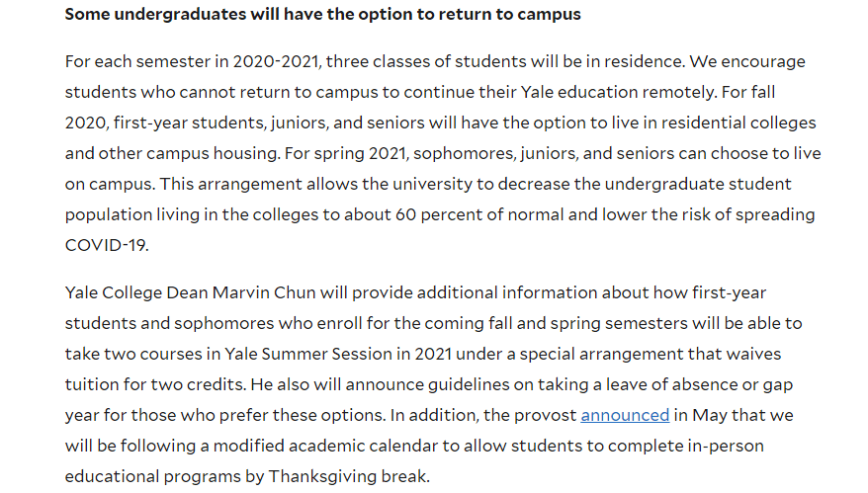The image size is (868, 493).
Task: Open the "announced" hyperlink
Action: [x=625, y=415]
